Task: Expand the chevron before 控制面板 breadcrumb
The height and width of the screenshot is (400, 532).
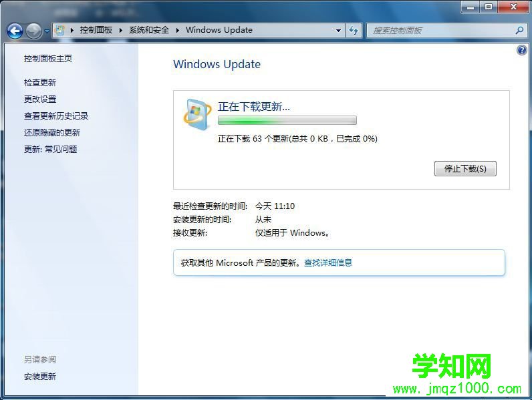Action: 72,30
